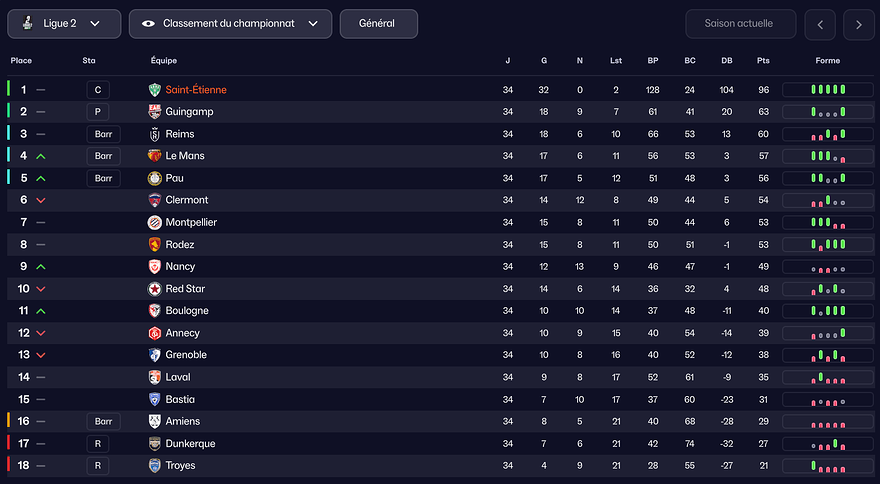Click the Troyes club badge
880x484 pixels.
[154, 466]
